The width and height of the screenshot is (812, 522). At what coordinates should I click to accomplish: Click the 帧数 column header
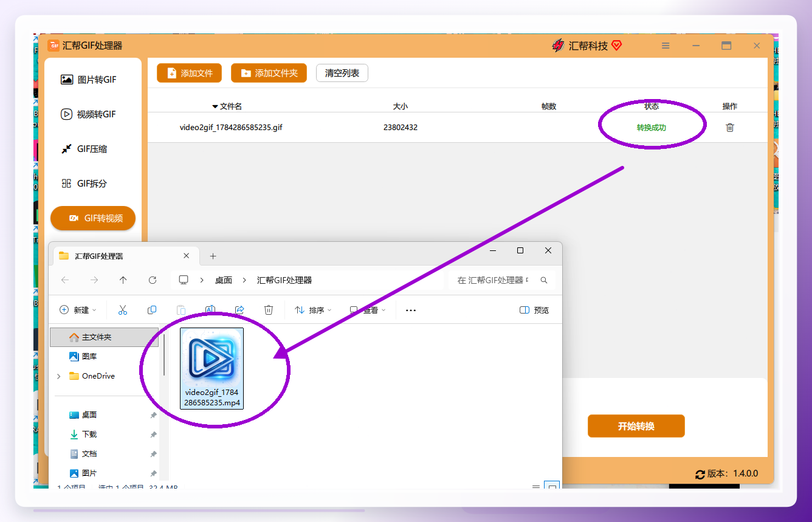[549, 106]
